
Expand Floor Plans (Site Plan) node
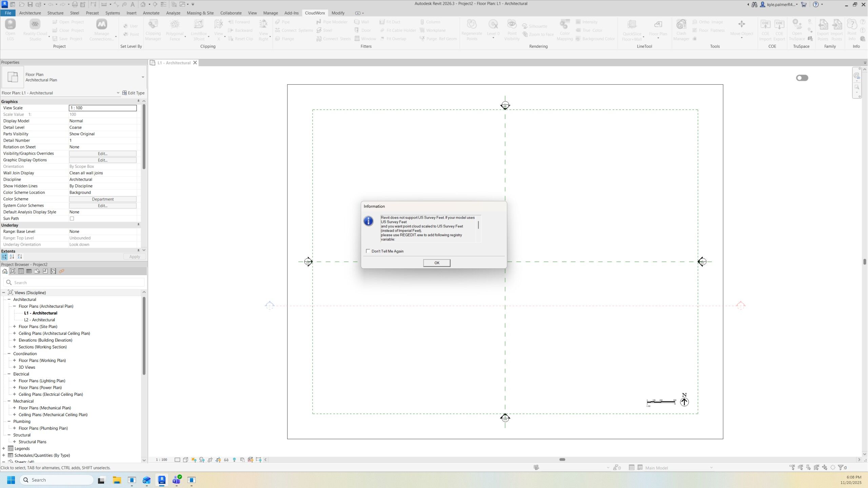coord(15,327)
